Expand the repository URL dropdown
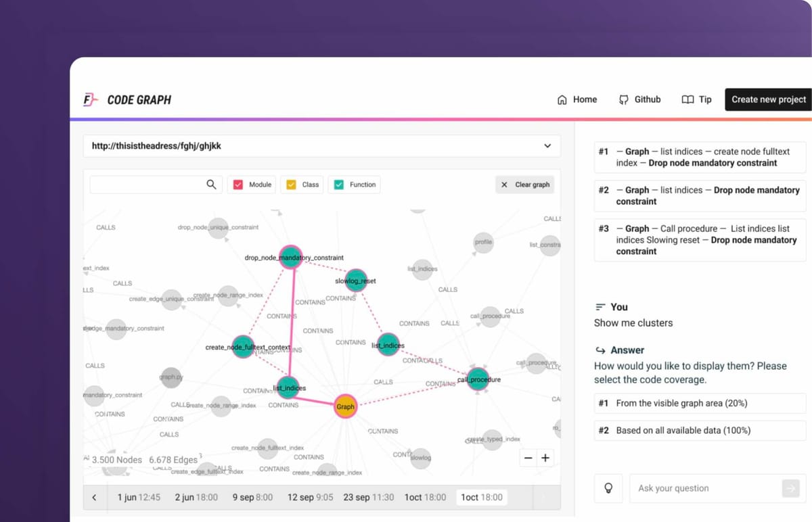 pos(547,146)
